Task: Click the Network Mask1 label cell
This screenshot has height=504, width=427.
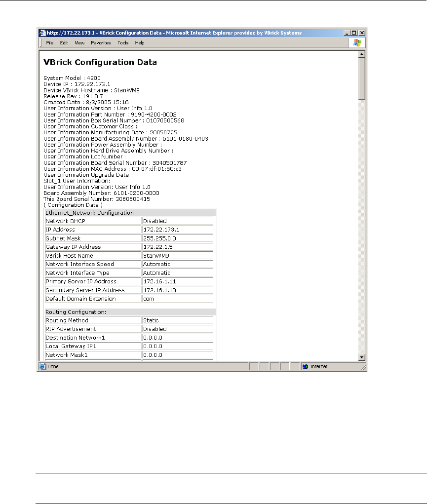Action: [93, 355]
